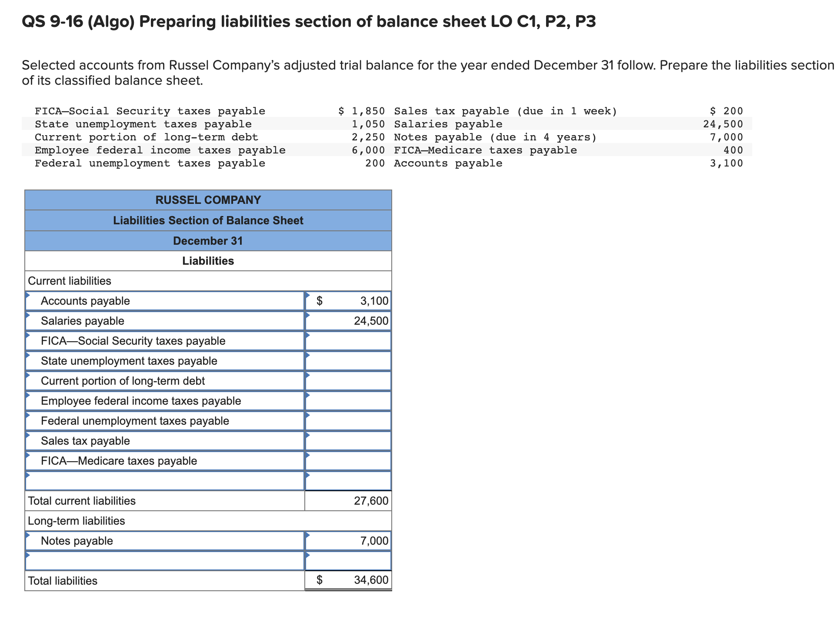Open the Sales tax payable account selector
The width and height of the screenshot is (840, 619).
[165, 440]
